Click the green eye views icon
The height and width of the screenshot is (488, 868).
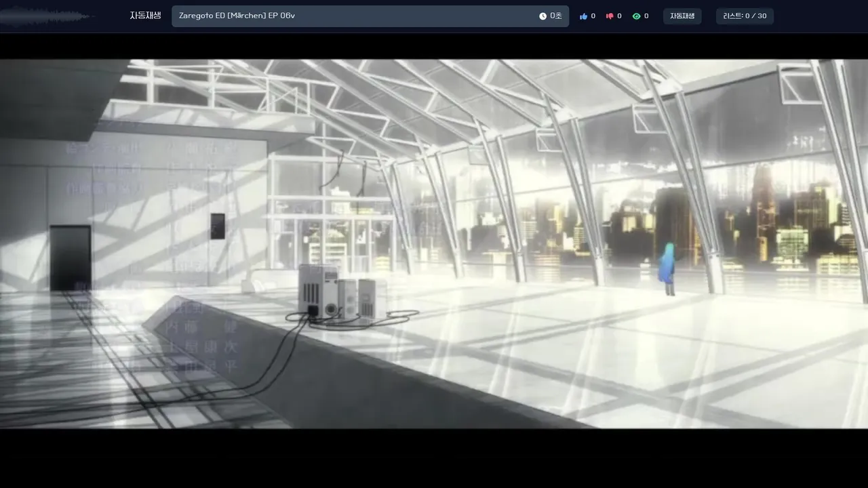(636, 16)
